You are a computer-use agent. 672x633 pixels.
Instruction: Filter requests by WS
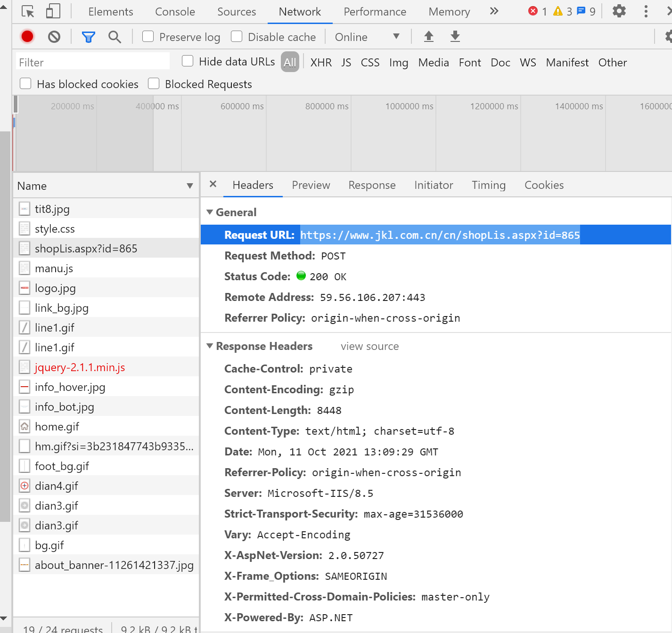point(528,62)
